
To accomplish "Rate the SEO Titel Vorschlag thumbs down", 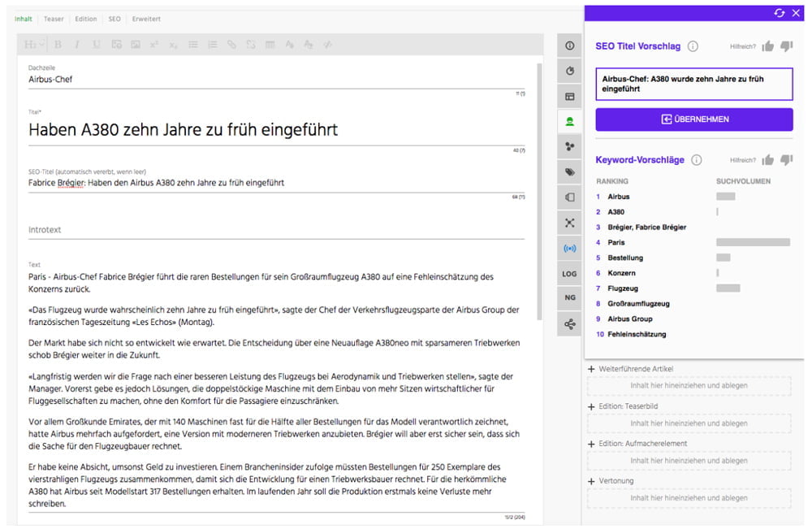I will point(786,46).
